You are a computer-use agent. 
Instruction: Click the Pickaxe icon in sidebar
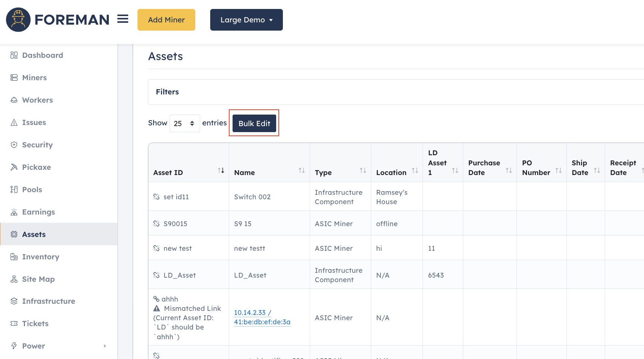(14, 167)
